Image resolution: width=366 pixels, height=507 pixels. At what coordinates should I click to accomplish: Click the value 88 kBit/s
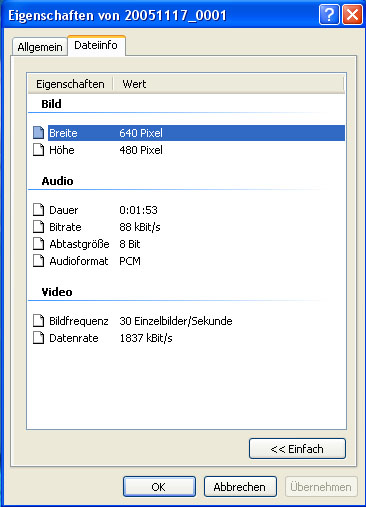click(x=140, y=227)
